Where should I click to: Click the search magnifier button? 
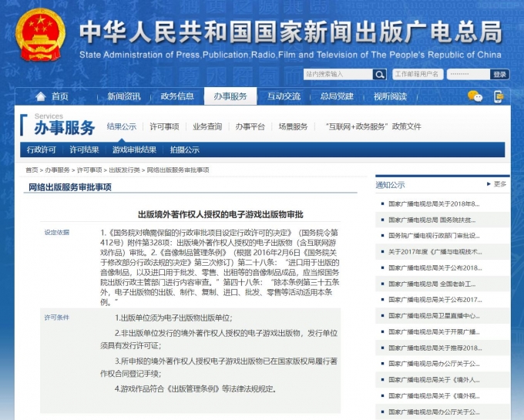[379, 74]
